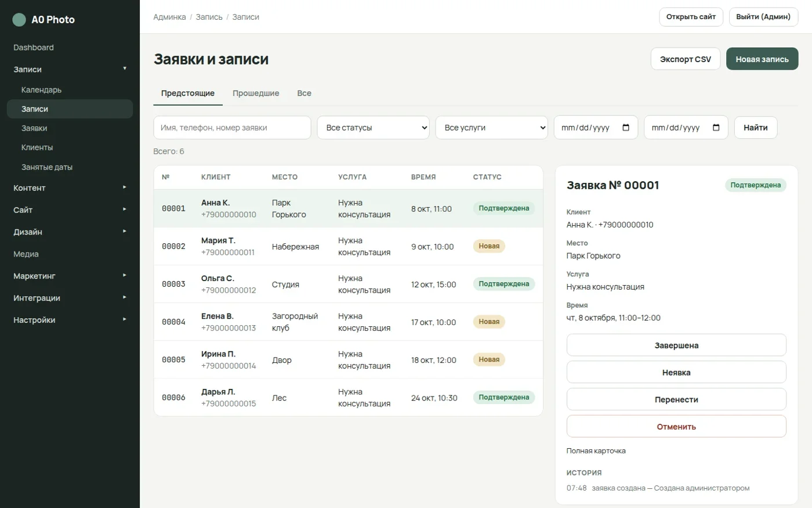Expand the Маркетинг sidebar section
The width and height of the screenshot is (812, 508).
coord(70,276)
